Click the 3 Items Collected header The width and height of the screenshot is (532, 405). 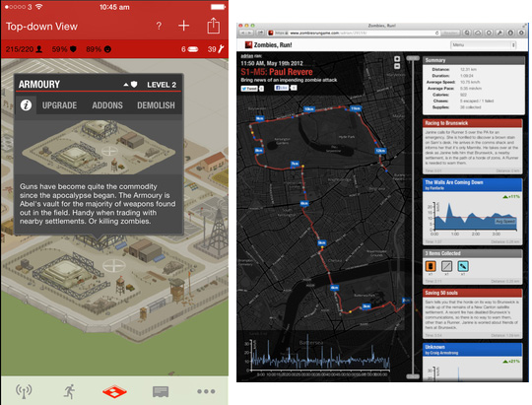[x=472, y=253]
